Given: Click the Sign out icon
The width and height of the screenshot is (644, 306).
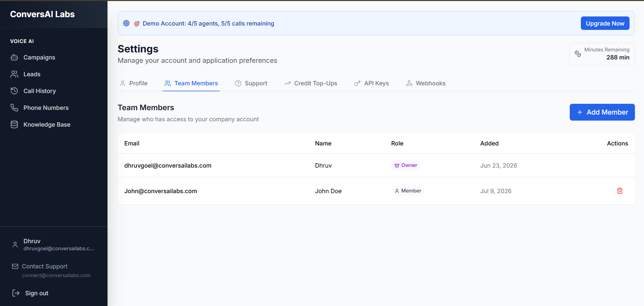Looking at the screenshot, I should click(x=15, y=293).
